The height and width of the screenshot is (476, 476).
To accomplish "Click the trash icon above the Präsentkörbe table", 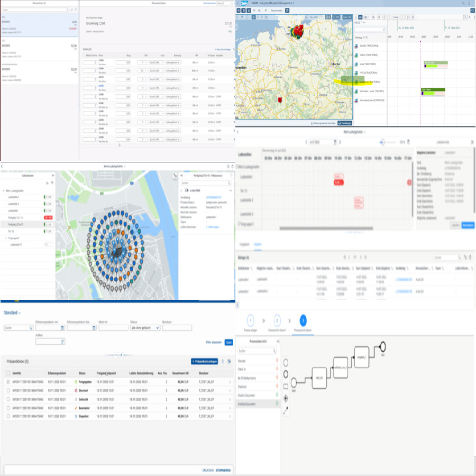I will pyautogui.click(x=223, y=361).
